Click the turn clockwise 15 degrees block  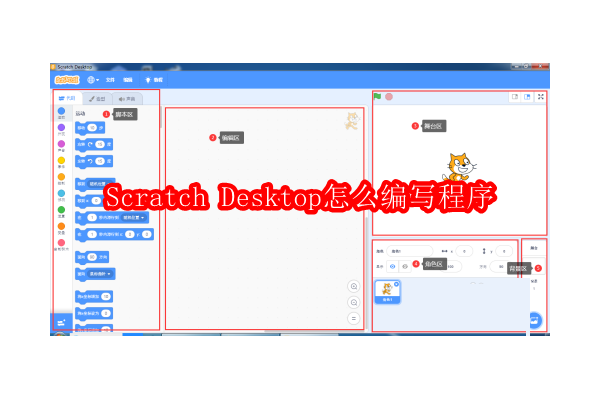click(94, 144)
